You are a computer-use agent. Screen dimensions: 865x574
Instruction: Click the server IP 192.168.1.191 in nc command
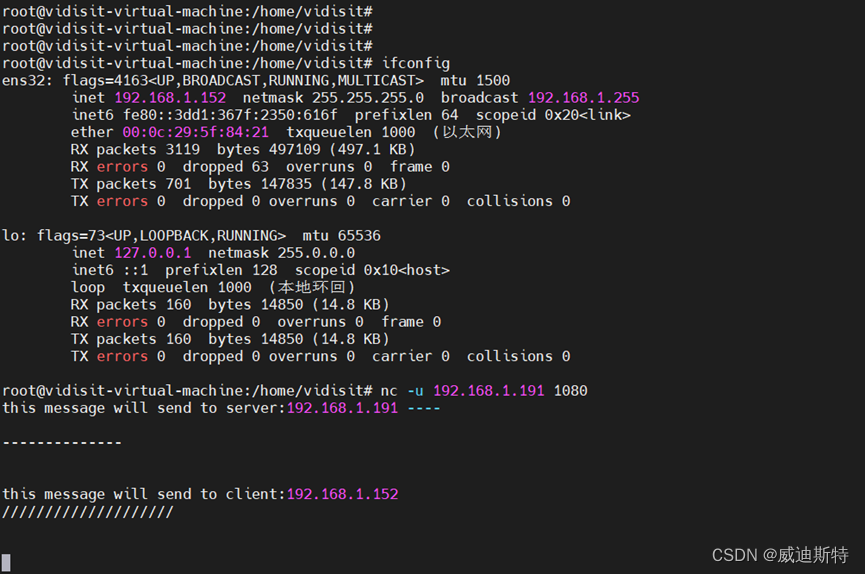click(489, 391)
